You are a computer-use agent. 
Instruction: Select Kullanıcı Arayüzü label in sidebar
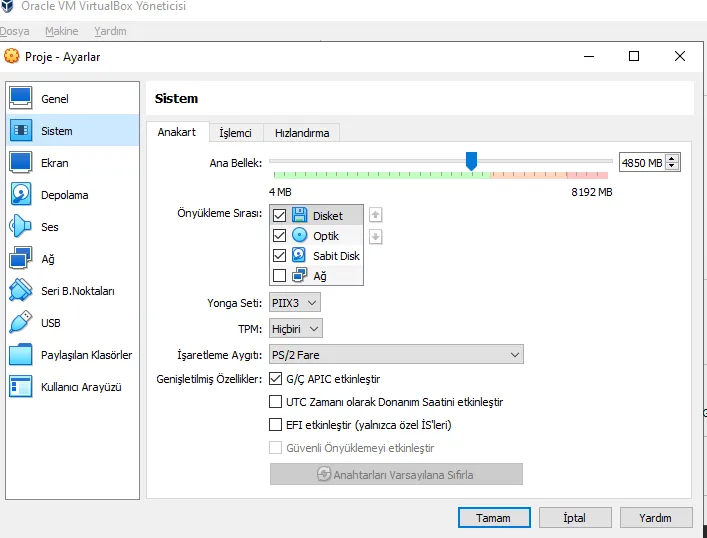(x=81, y=387)
